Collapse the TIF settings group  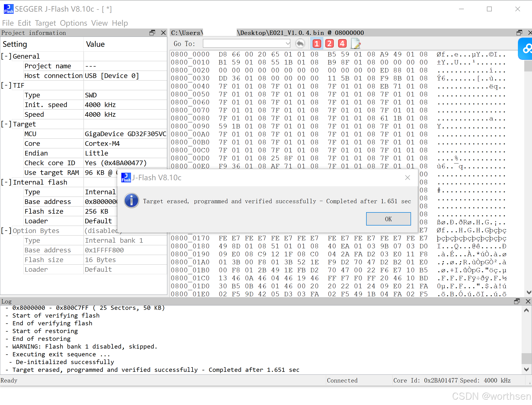coord(6,85)
